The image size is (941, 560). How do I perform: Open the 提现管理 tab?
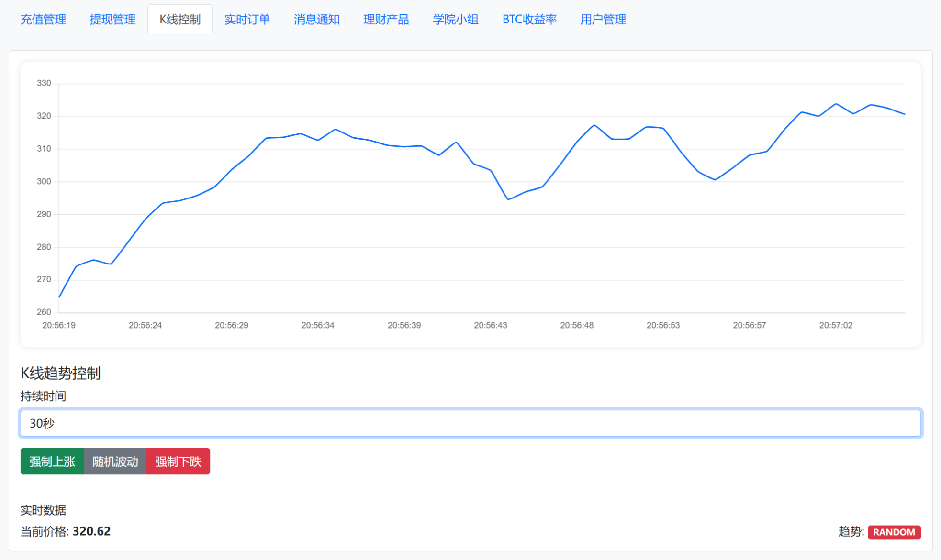pyautogui.click(x=112, y=20)
